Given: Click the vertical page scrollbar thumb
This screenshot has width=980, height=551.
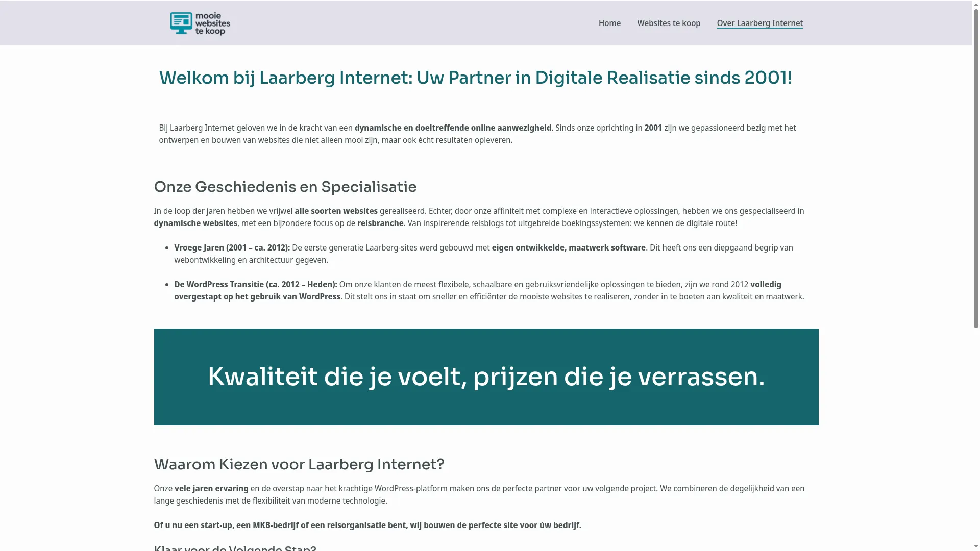Looking at the screenshot, I should (976, 167).
